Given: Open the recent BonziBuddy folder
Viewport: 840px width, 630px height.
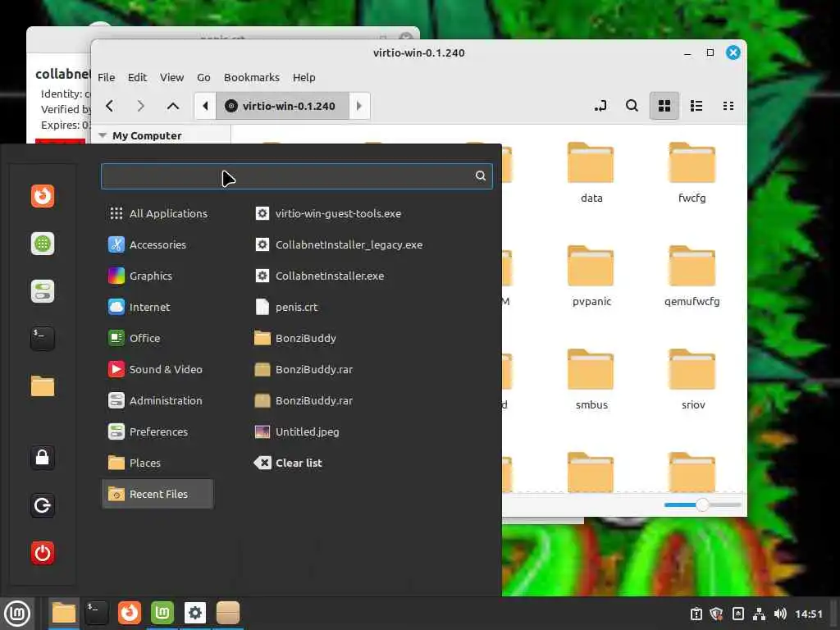Looking at the screenshot, I should point(295,338).
